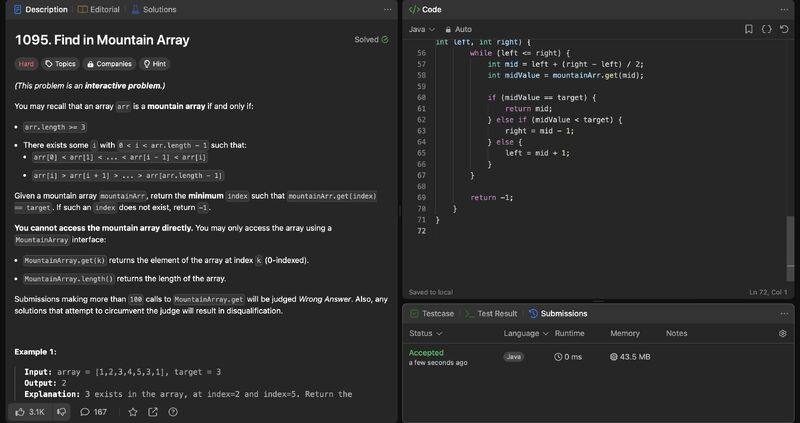800x423 pixels.
Task: Click the 'arr.length >= 3' code snippet
Action: coord(55,127)
